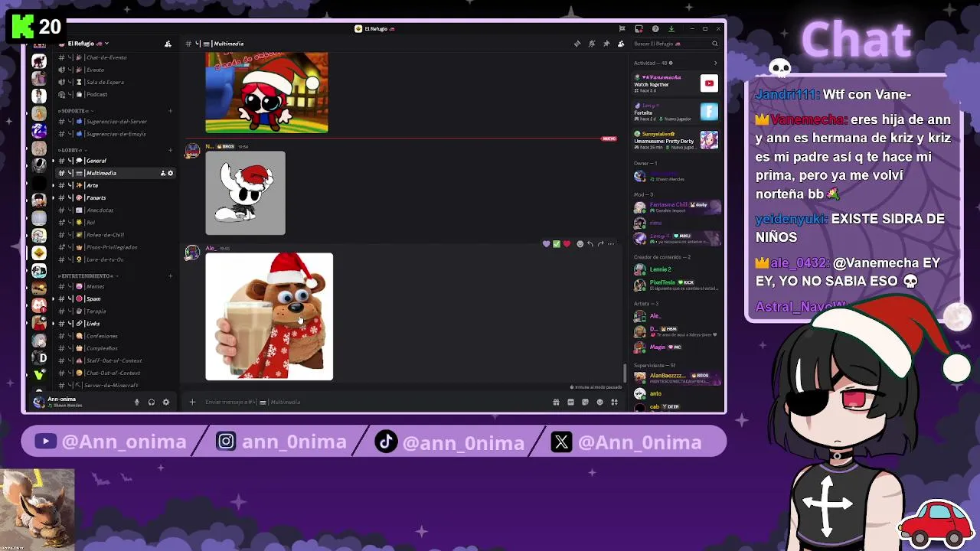Deafen with the headphones icon
Image resolution: width=980 pixels, height=551 pixels.
pos(152,402)
